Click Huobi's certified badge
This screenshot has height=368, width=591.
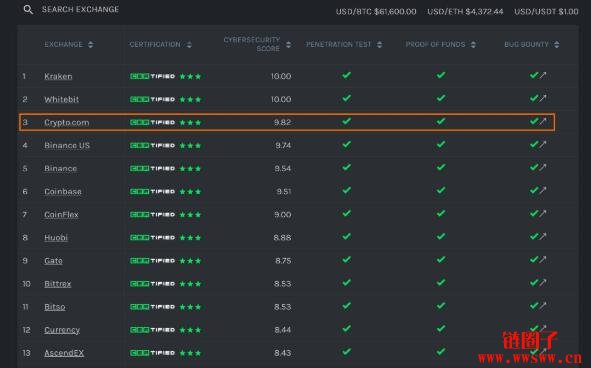click(152, 238)
